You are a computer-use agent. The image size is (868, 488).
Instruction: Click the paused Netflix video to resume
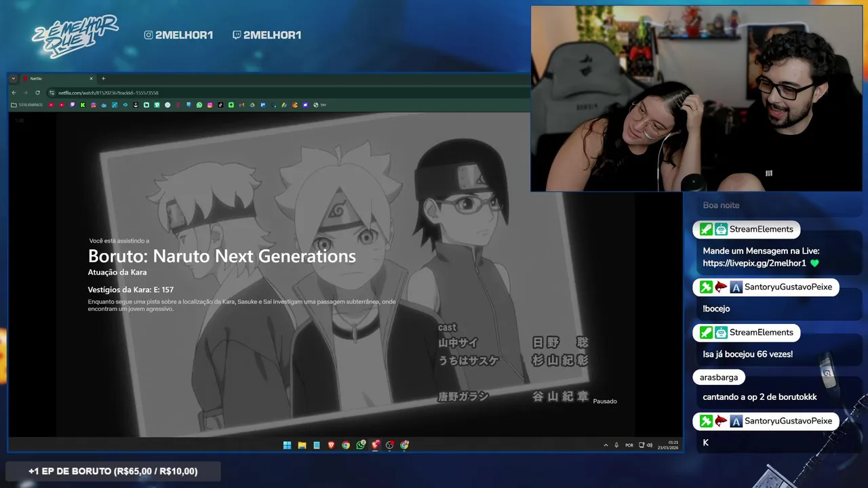tap(346, 274)
